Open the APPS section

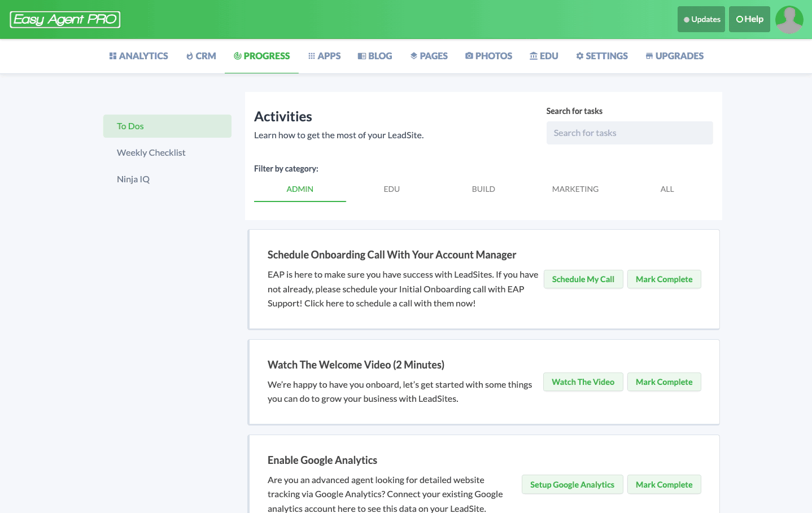[324, 56]
